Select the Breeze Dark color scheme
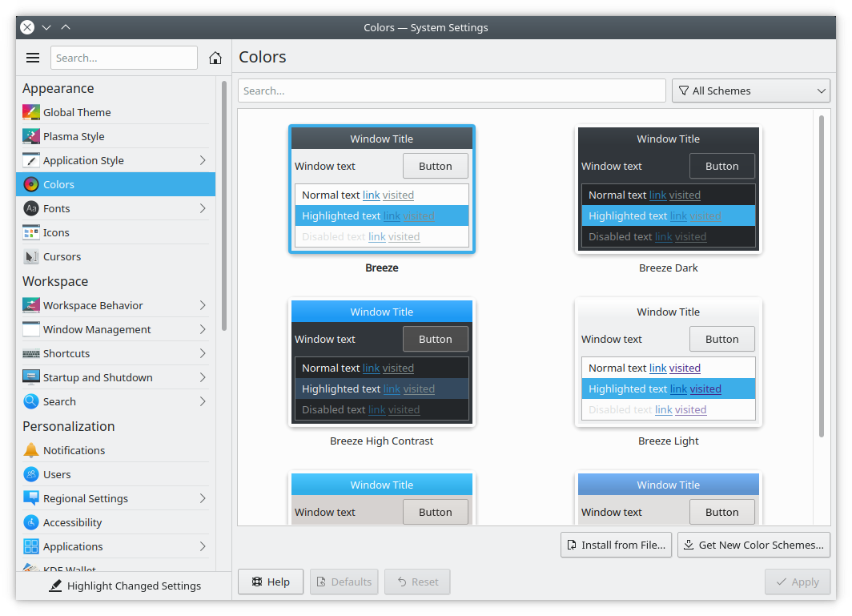Screen dimensions: 852x616 point(669,189)
